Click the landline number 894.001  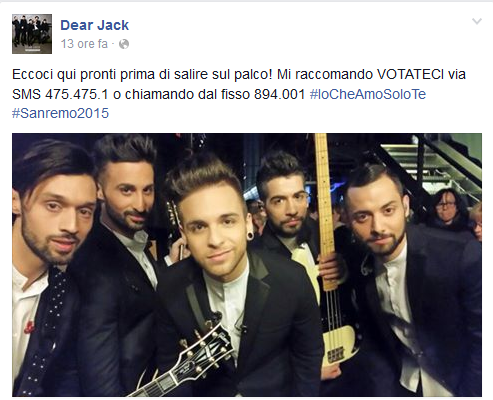pos(279,94)
